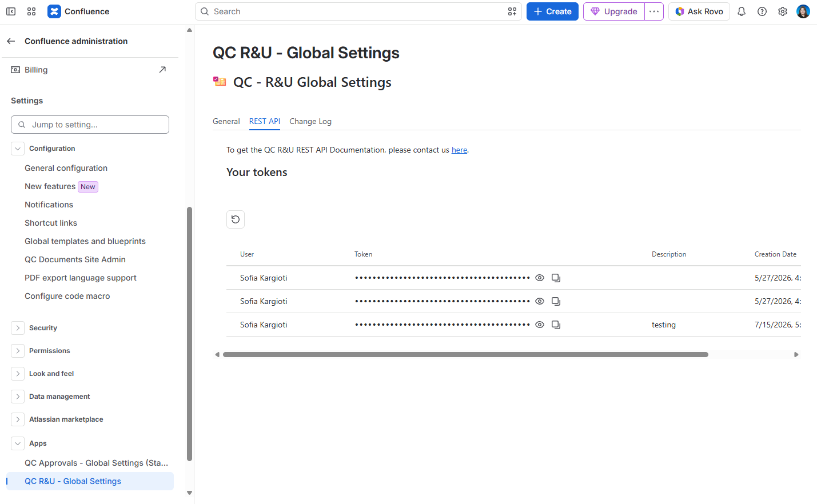Open Billing external link arrow icon
Screen dimensions: 817x504
(162, 70)
